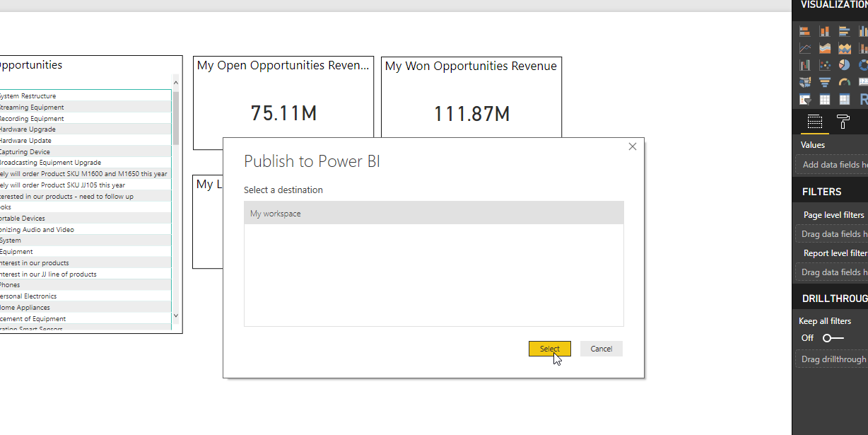This screenshot has width=868, height=435.
Task: Select the Hardware Upgrade row
Action: coord(86,129)
